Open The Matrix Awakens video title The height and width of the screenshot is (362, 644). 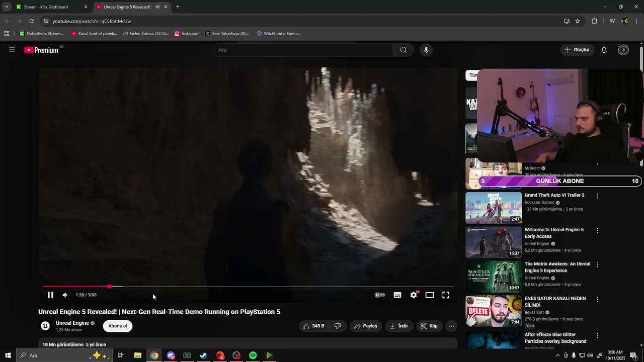point(557,267)
